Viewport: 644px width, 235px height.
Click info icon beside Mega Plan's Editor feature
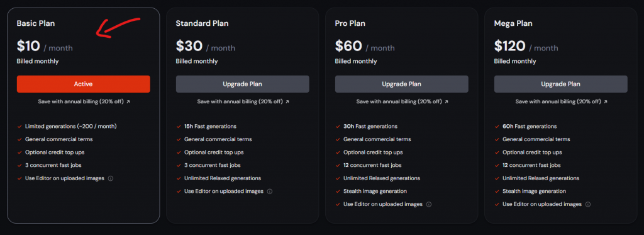click(x=588, y=205)
